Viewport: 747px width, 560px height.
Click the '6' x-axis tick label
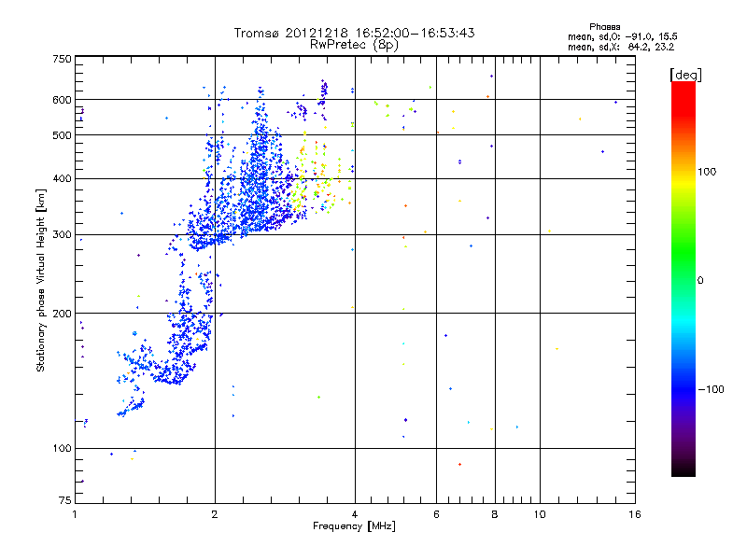coord(436,514)
